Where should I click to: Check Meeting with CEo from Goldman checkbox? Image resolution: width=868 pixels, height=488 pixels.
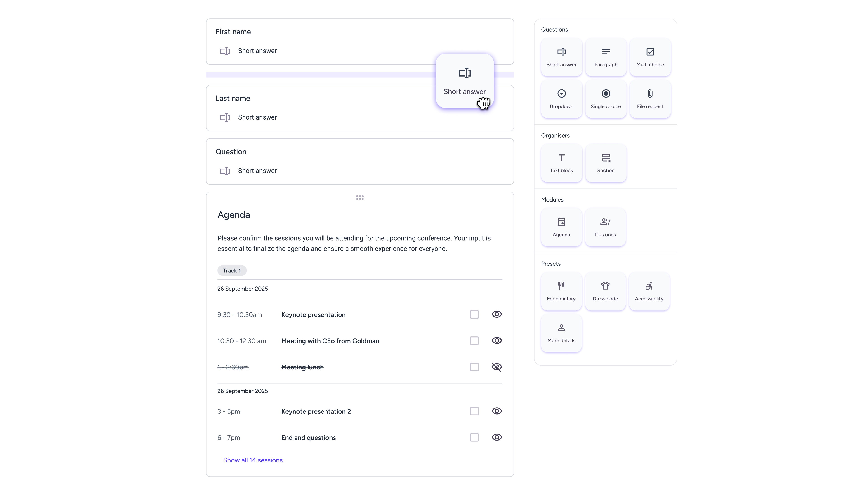474,340
